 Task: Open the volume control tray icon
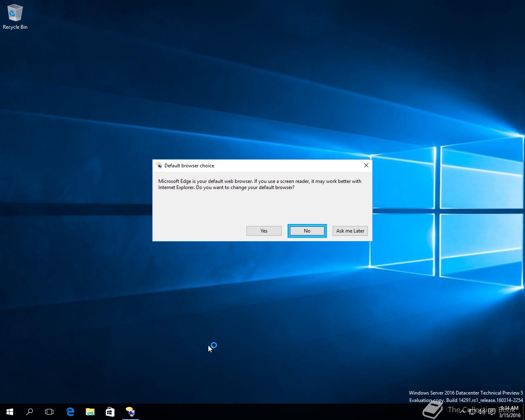point(482,412)
